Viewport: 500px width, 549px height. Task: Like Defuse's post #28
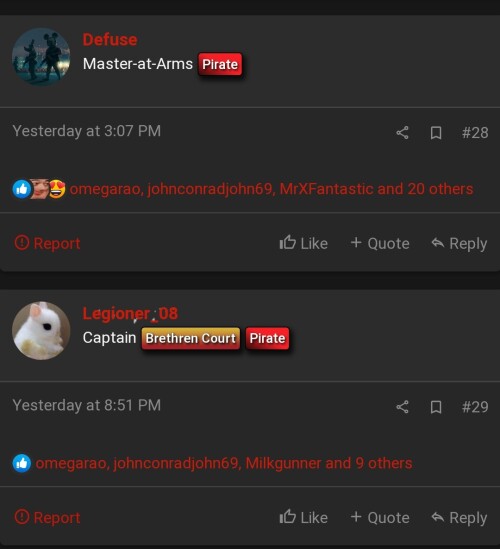[x=304, y=243]
